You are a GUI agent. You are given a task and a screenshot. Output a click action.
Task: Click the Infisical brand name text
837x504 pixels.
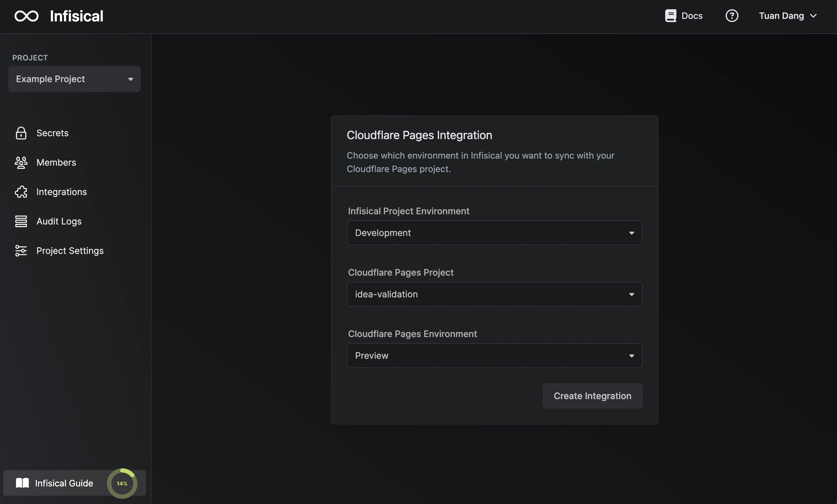(x=76, y=16)
